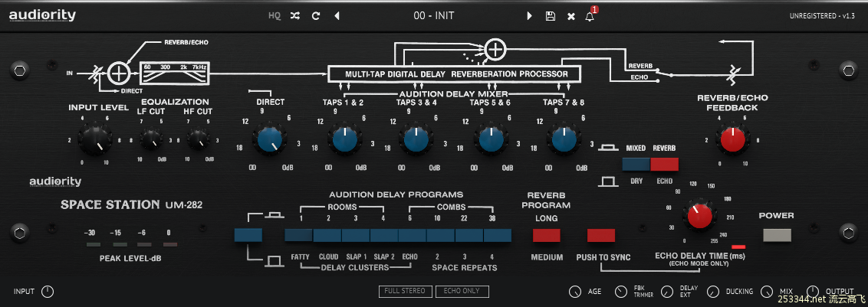Screen dimensions: 868x307
Task: Enable FULL STEREO mode
Action: point(405,291)
